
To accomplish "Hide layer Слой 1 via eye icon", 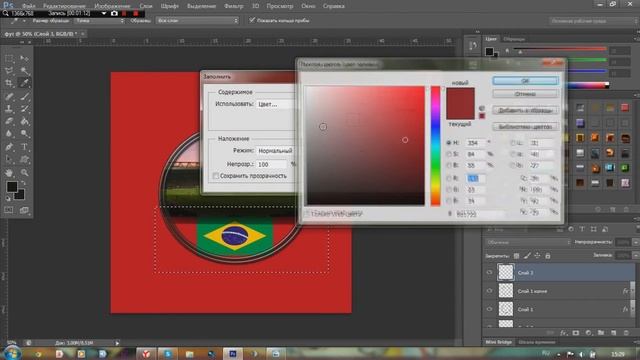I will pos(489,309).
